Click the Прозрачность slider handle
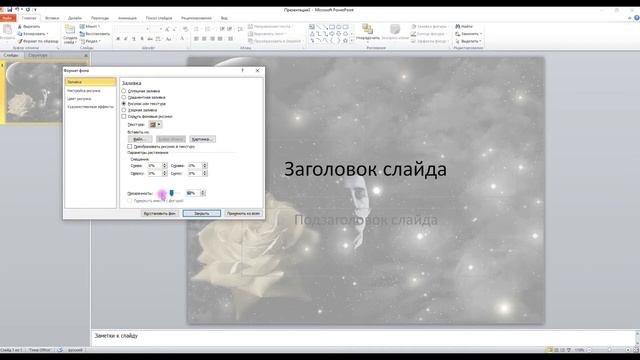 [x=172, y=193]
